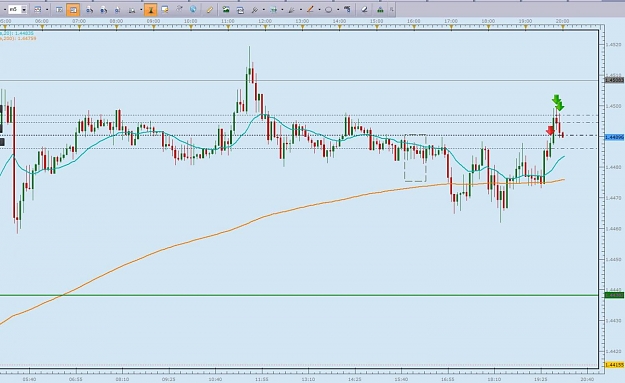Viewport: 625px width, 383px height.
Task: Click the 1.4500 price label on axis
Action: pyautogui.click(x=613, y=106)
